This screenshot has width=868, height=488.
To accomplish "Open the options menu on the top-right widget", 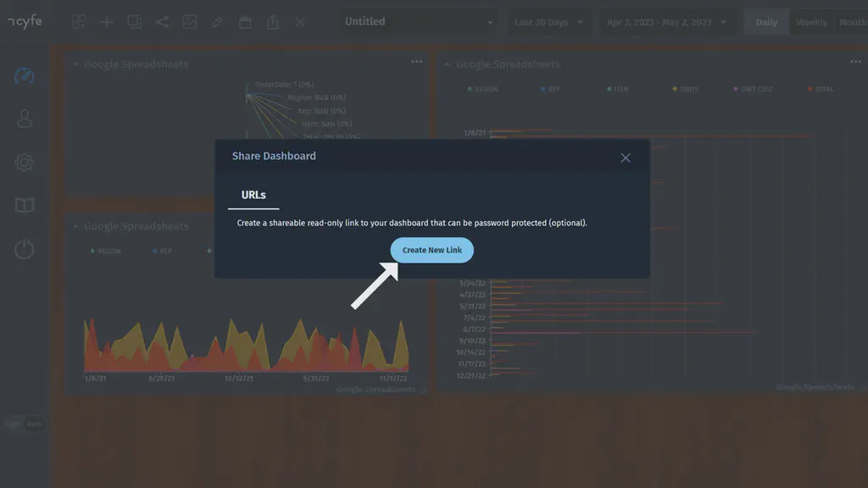I will 855,61.
